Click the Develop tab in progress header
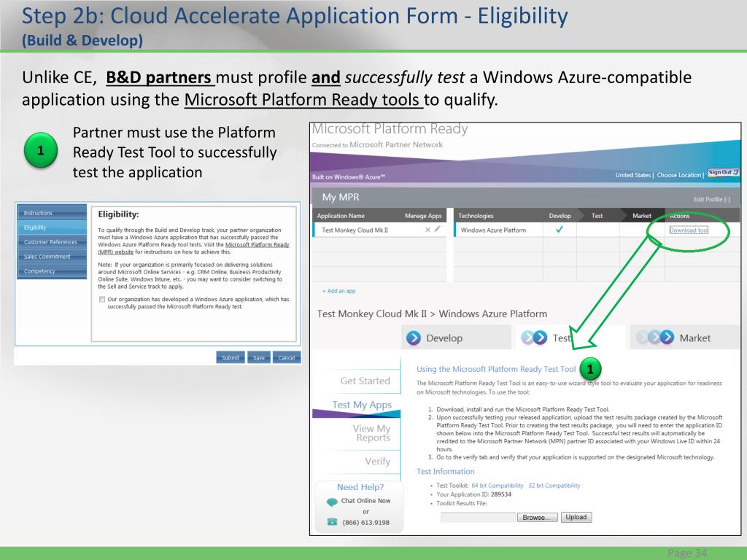The height and width of the screenshot is (560, 747). 560,216
